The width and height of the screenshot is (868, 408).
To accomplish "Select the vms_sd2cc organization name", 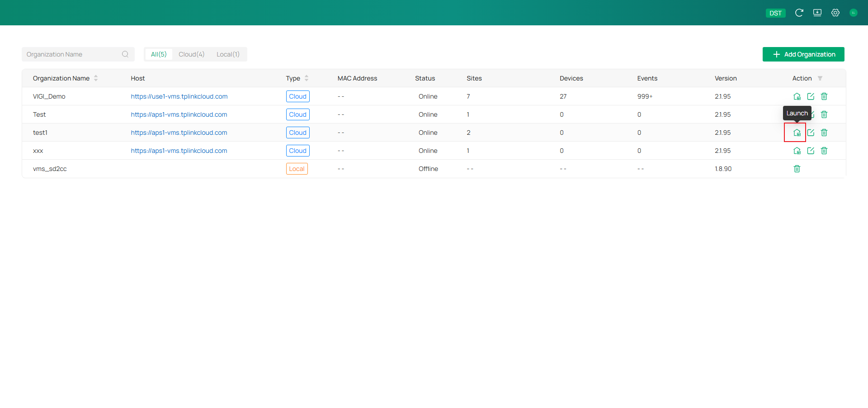I will pyautogui.click(x=50, y=169).
